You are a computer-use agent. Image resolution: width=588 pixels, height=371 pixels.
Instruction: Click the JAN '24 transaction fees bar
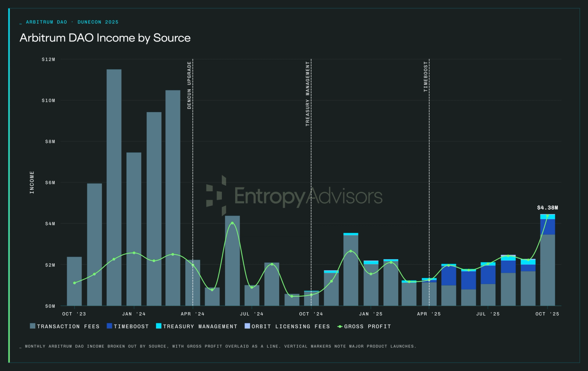click(134, 229)
